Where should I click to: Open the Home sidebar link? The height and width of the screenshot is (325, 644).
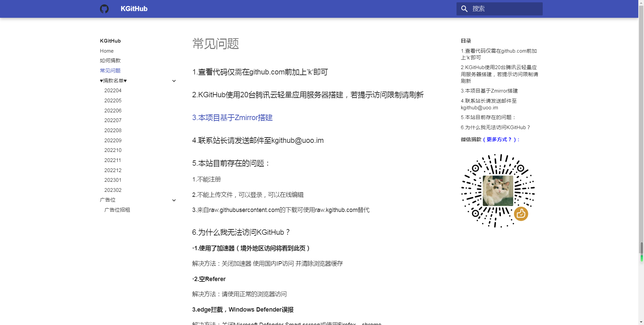[x=107, y=51]
